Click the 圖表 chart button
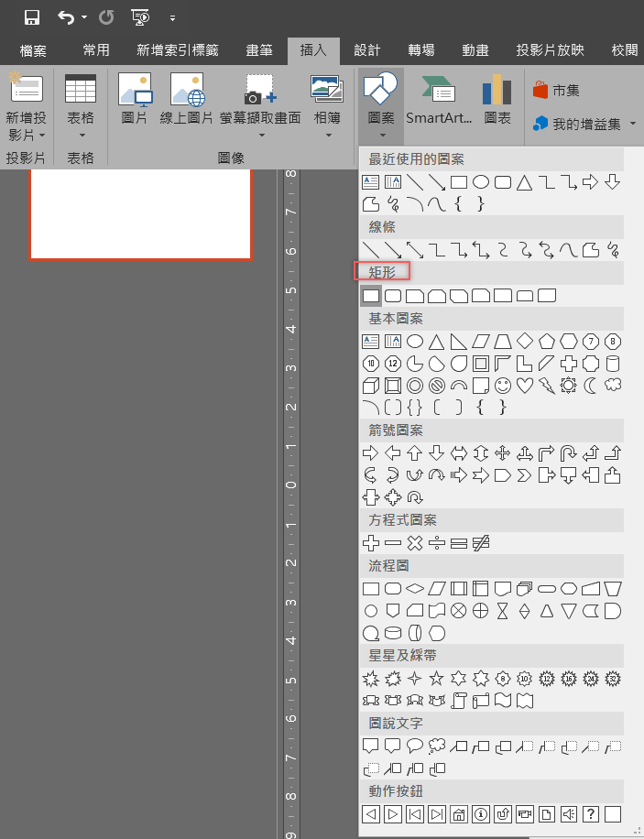The image size is (644, 839). click(x=497, y=99)
